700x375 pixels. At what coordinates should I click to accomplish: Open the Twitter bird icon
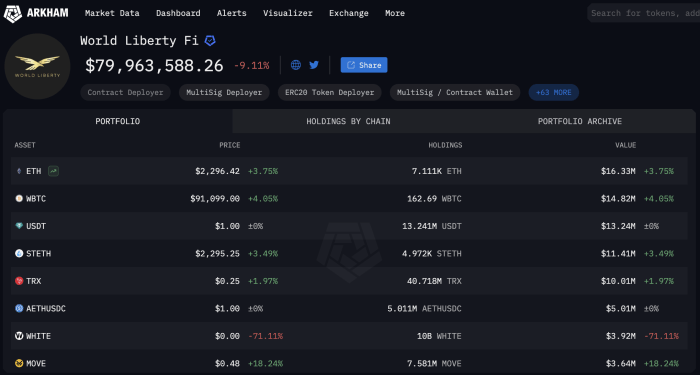coord(314,65)
